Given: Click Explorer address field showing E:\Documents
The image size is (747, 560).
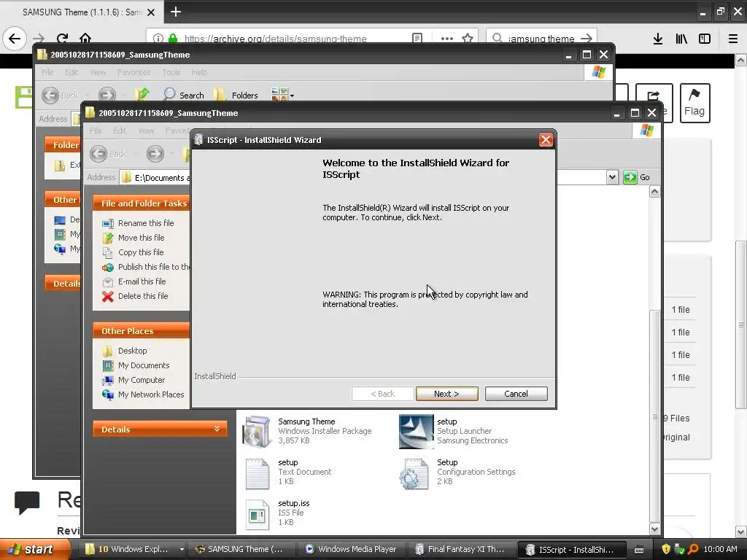Looking at the screenshot, I should [155, 178].
